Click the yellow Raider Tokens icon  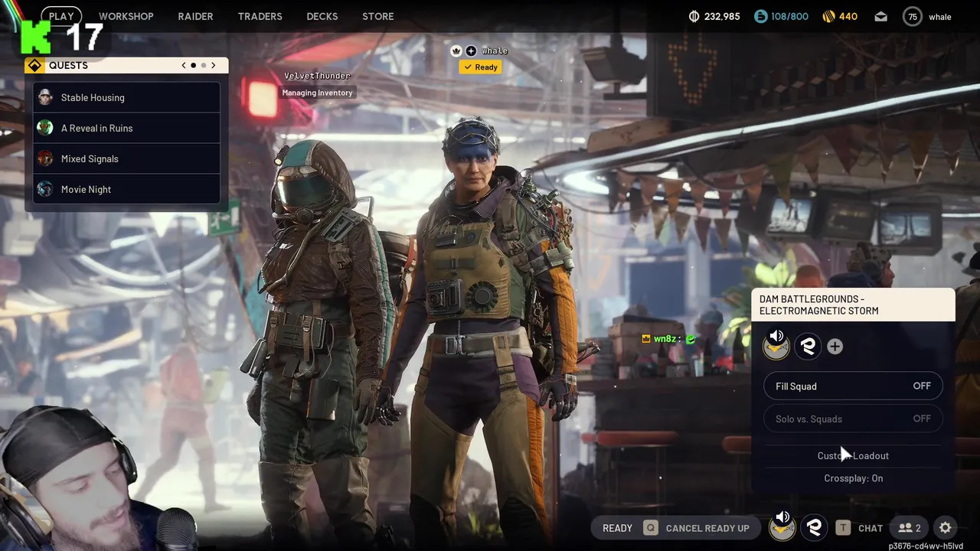[x=828, y=16]
